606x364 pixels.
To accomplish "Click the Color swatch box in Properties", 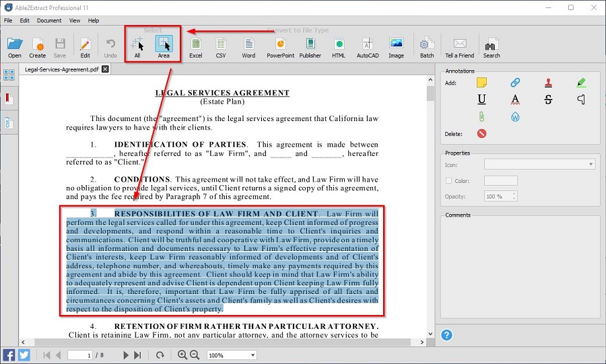I will (x=501, y=180).
